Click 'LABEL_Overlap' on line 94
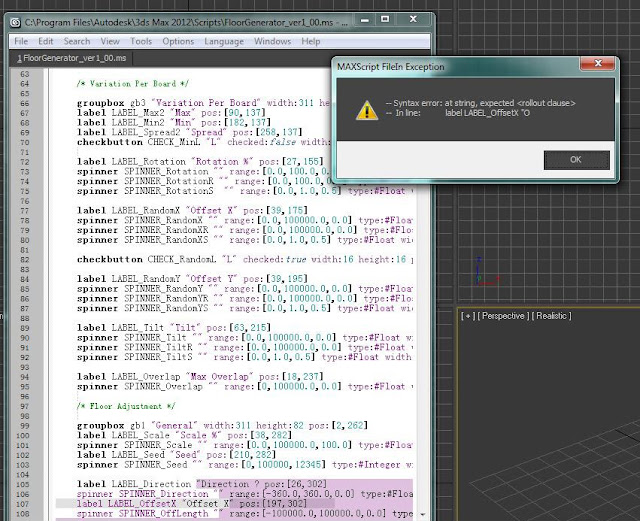Image resolution: width=640 pixels, height=521 pixels. coord(146,377)
